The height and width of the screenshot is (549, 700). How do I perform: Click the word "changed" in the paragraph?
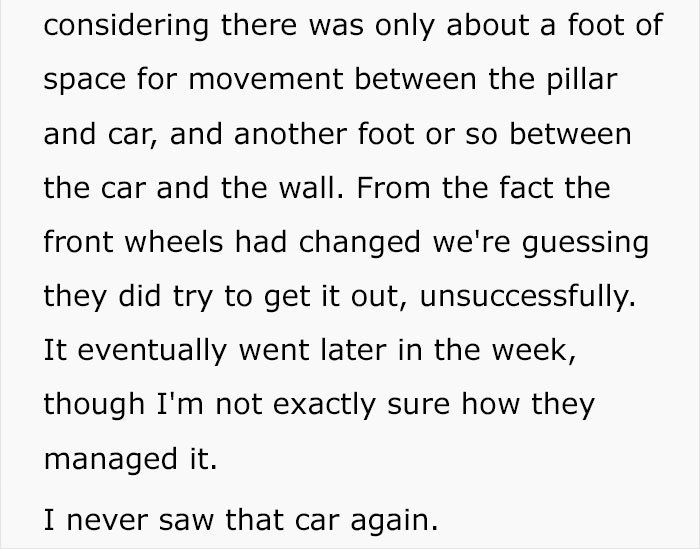point(360,243)
